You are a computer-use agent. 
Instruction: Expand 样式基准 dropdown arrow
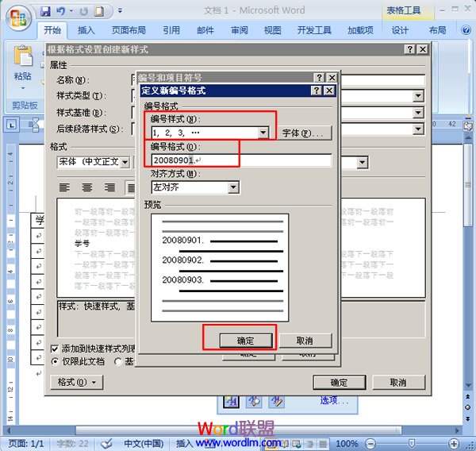coord(418,113)
